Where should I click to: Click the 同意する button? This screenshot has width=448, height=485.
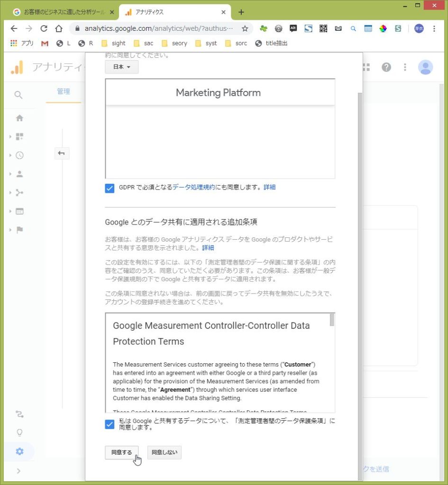[122, 452]
